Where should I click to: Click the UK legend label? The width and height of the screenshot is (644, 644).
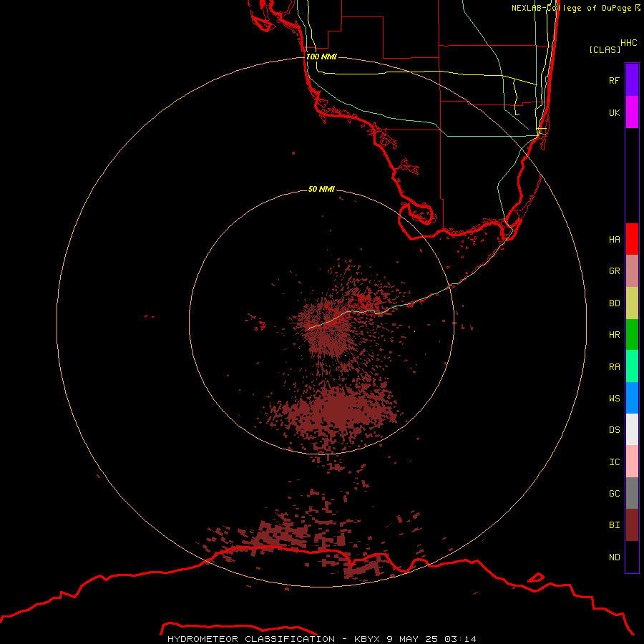pos(614,112)
